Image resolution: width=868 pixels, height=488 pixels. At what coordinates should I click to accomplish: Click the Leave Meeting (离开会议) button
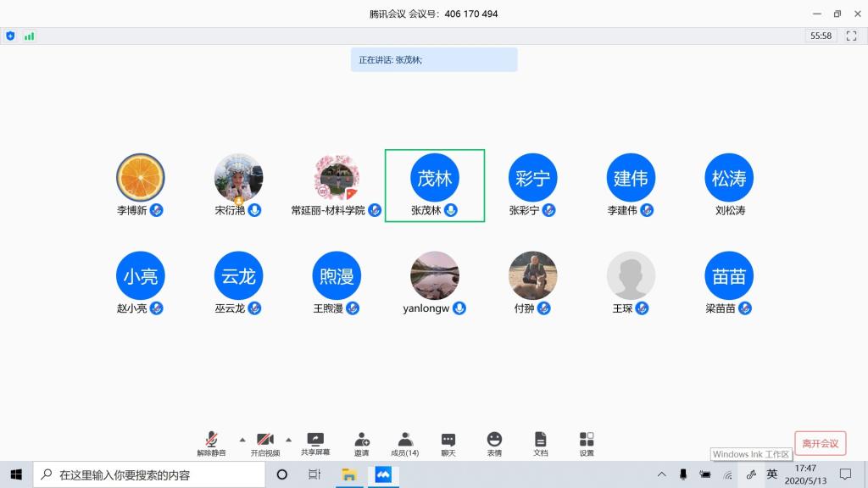pyautogui.click(x=820, y=443)
